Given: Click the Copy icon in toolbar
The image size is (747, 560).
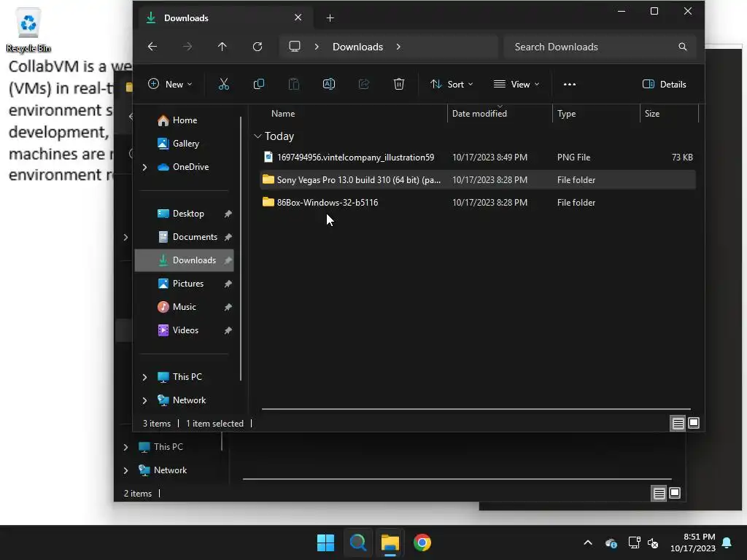Looking at the screenshot, I should (259, 85).
